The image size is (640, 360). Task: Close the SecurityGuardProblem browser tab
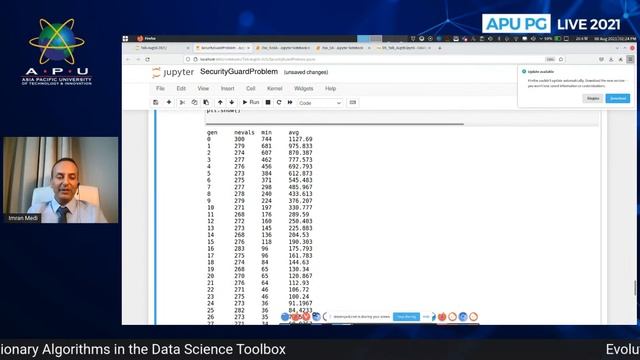[x=248, y=48]
